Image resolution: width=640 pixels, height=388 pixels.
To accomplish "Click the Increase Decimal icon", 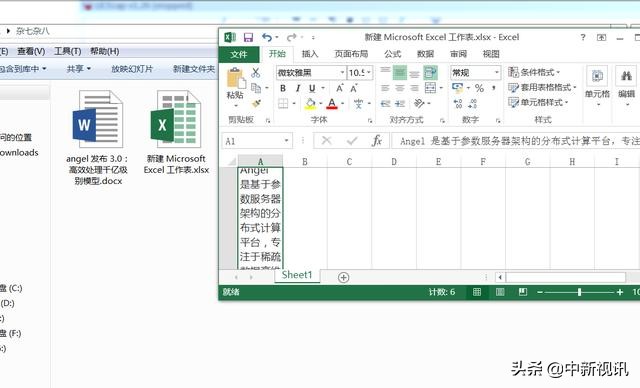I will [458, 104].
